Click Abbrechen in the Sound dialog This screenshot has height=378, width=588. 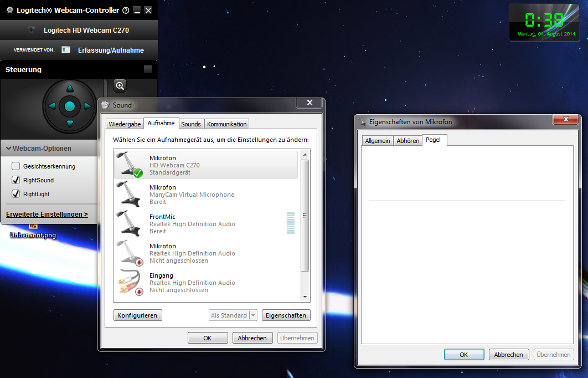(252, 338)
